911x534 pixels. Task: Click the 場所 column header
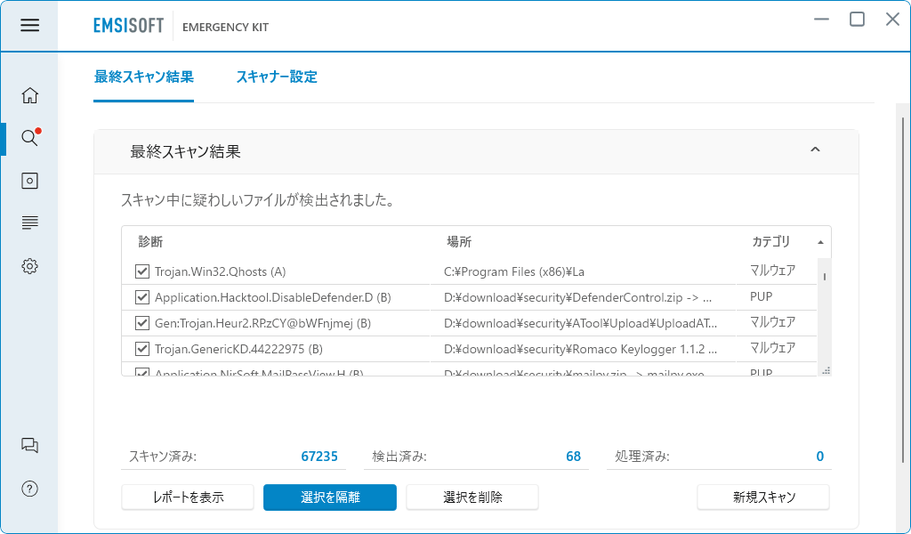pyautogui.click(x=458, y=242)
